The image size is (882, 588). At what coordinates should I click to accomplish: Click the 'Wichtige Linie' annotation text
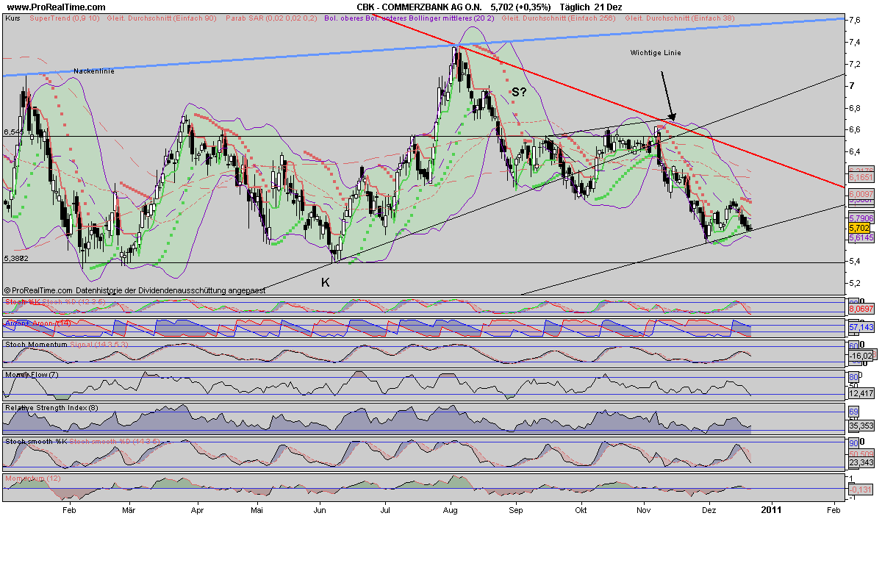point(656,53)
